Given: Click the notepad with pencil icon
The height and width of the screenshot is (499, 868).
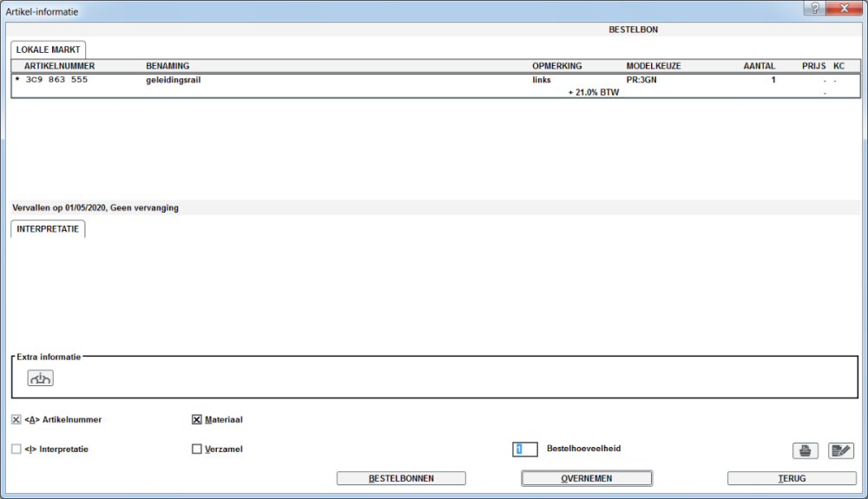Looking at the screenshot, I should coord(841,451).
